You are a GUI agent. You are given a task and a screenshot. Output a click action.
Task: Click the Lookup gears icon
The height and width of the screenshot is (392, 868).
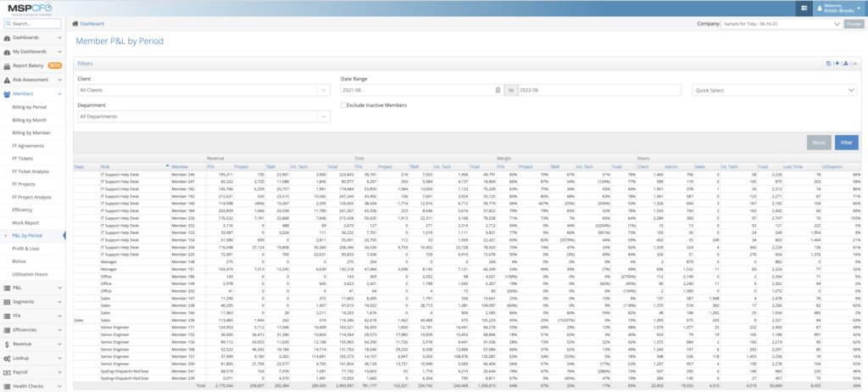7,358
